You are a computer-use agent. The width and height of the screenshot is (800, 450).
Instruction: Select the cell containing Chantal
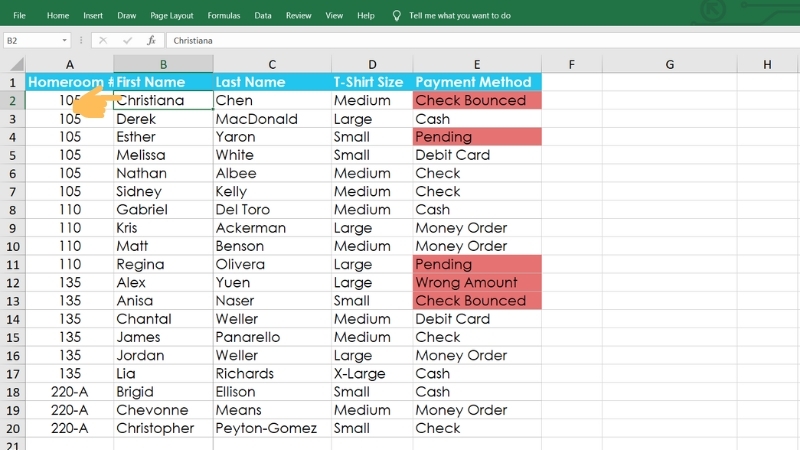click(163, 319)
